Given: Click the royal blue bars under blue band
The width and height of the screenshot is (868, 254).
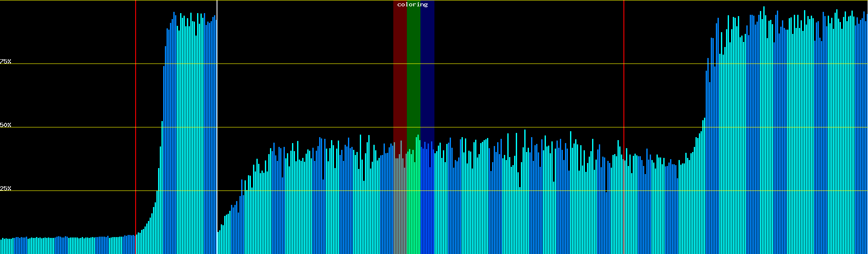Looking at the screenshot, I should pyautogui.click(x=427, y=203).
